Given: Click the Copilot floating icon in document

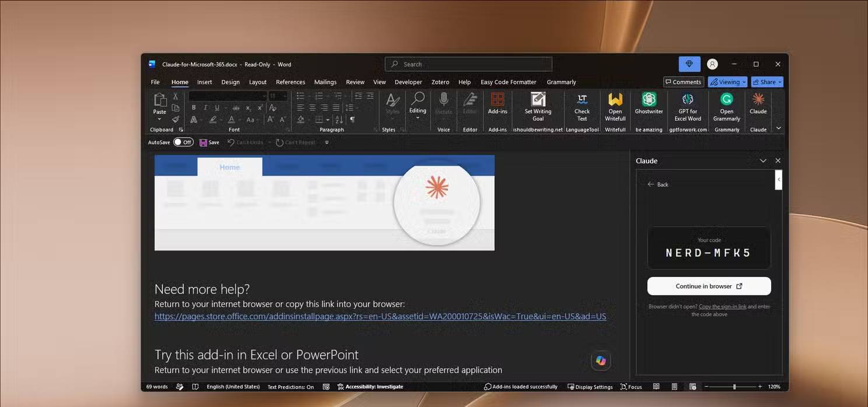Looking at the screenshot, I should (601, 361).
